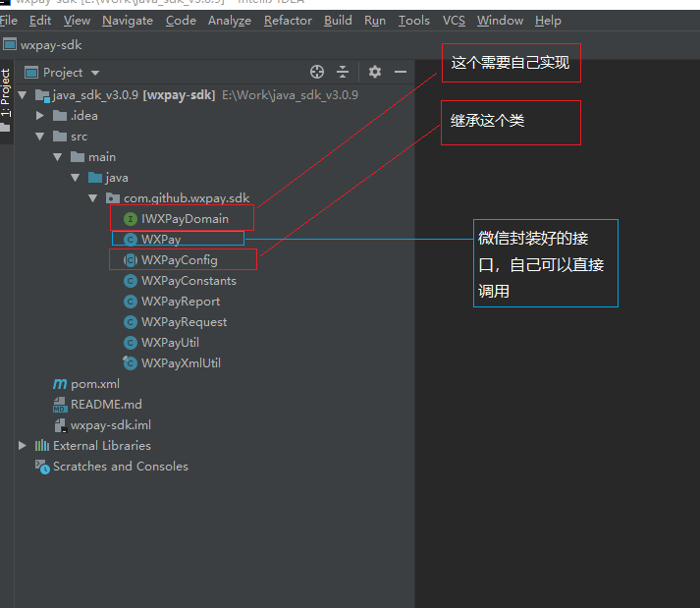Click the README.md markdown file icon
This screenshot has height=608, width=700.
(60, 405)
